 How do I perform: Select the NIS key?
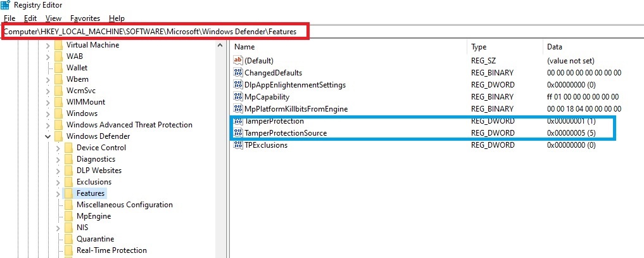[x=82, y=227]
